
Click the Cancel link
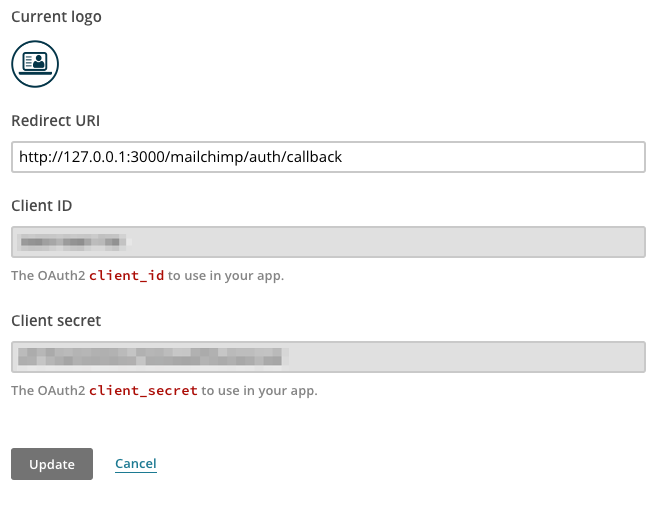click(x=136, y=464)
